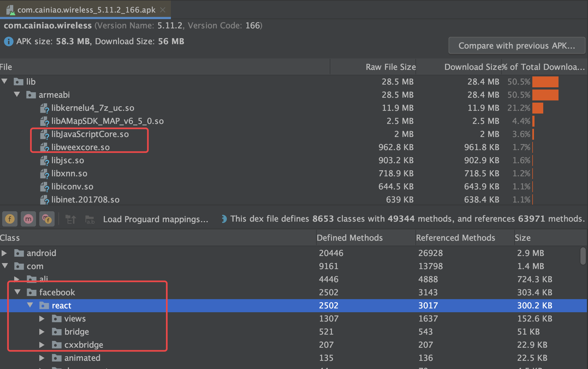
Task: Click the APK size info icon
Action: click(x=8, y=41)
